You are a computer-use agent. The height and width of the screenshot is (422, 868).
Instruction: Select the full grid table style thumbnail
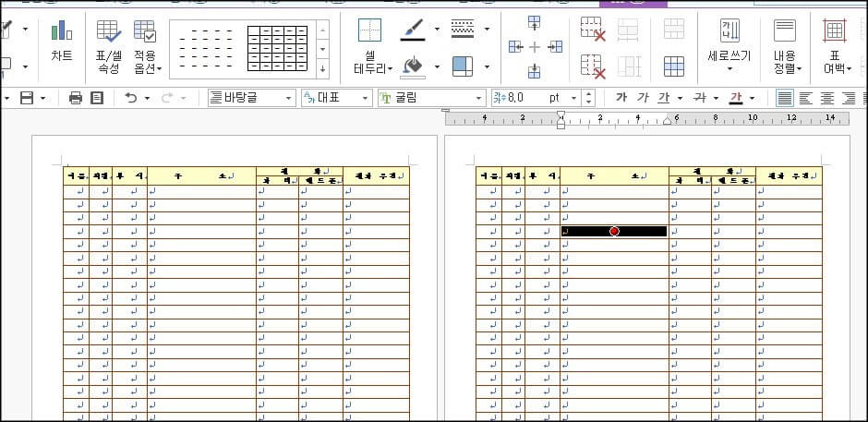(277, 49)
